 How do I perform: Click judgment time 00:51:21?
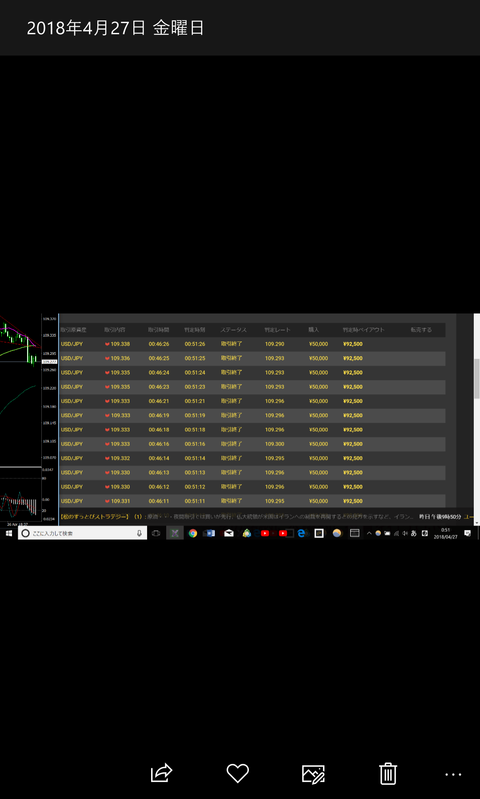(x=195, y=401)
